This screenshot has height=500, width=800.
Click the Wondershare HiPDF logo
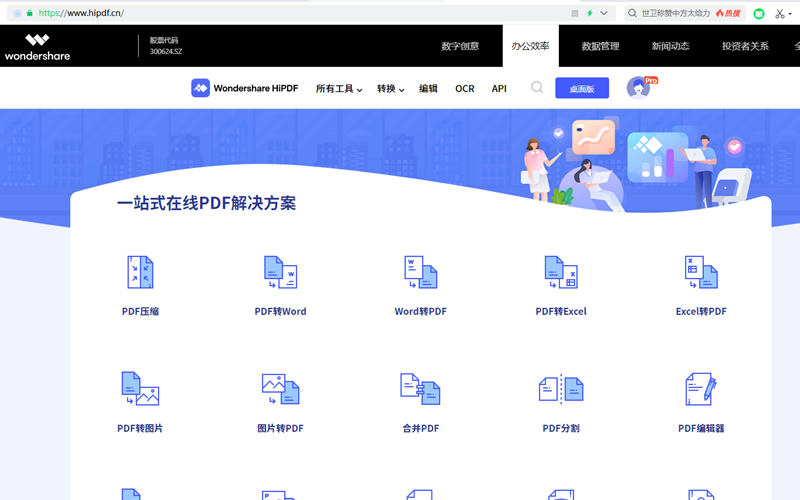click(245, 88)
